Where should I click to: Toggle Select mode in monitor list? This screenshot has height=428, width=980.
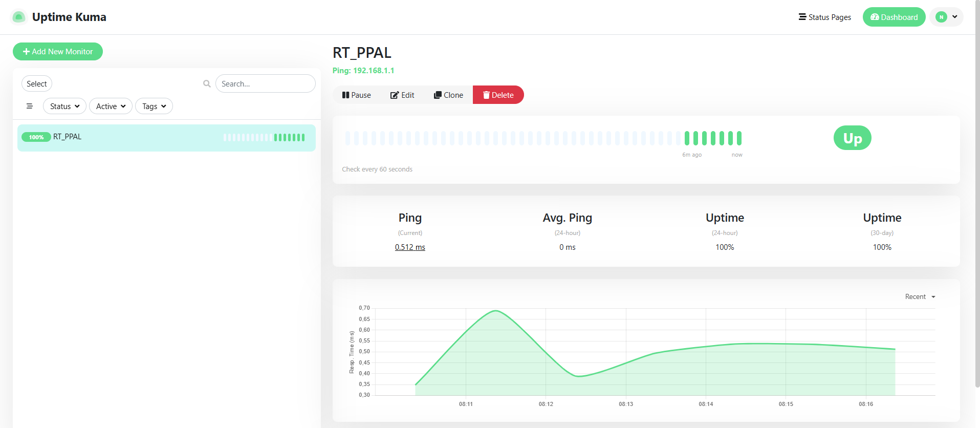(x=37, y=83)
